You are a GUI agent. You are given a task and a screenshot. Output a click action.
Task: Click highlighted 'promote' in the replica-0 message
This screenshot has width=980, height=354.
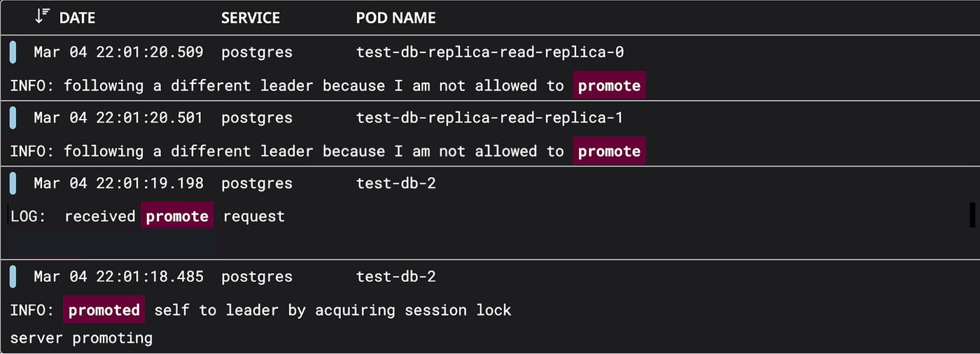coord(609,85)
